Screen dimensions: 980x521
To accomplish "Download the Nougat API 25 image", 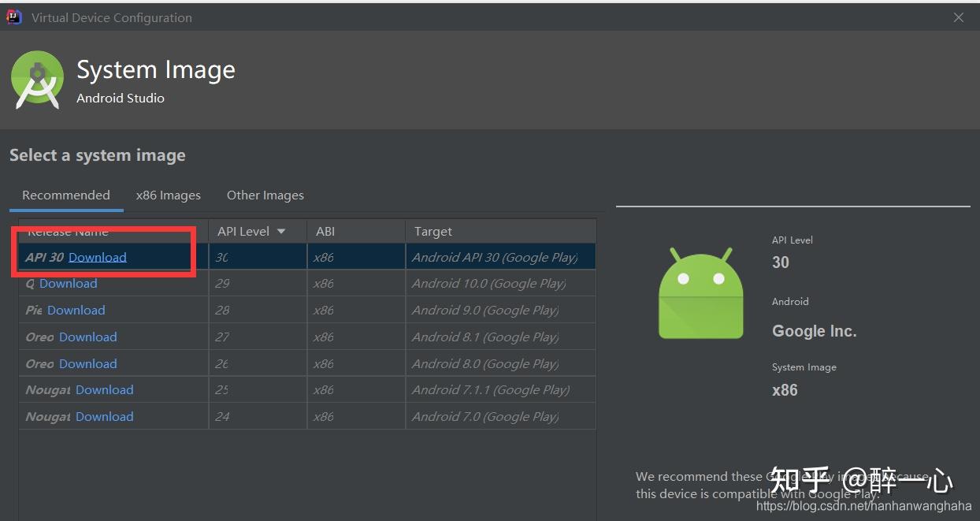I will (x=104, y=390).
